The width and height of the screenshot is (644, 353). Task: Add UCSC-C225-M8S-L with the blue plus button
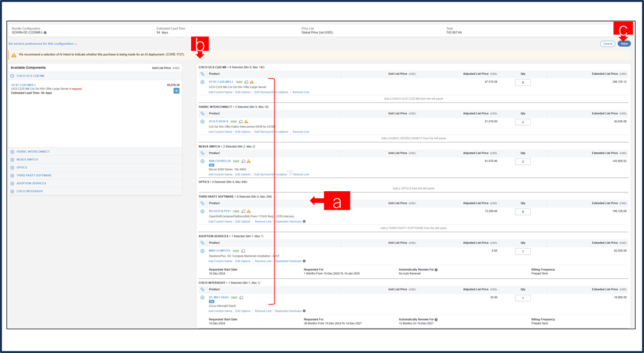click(177, 91)
